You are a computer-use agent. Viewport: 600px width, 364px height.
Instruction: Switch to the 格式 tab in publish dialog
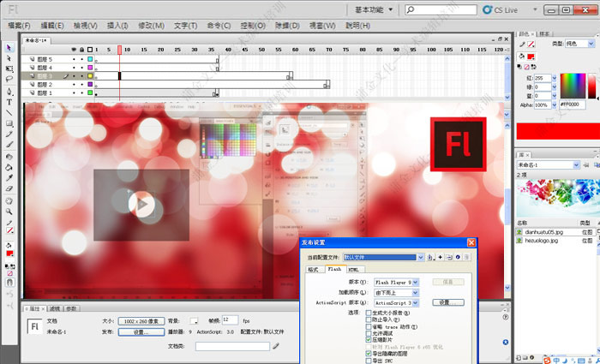314,269
